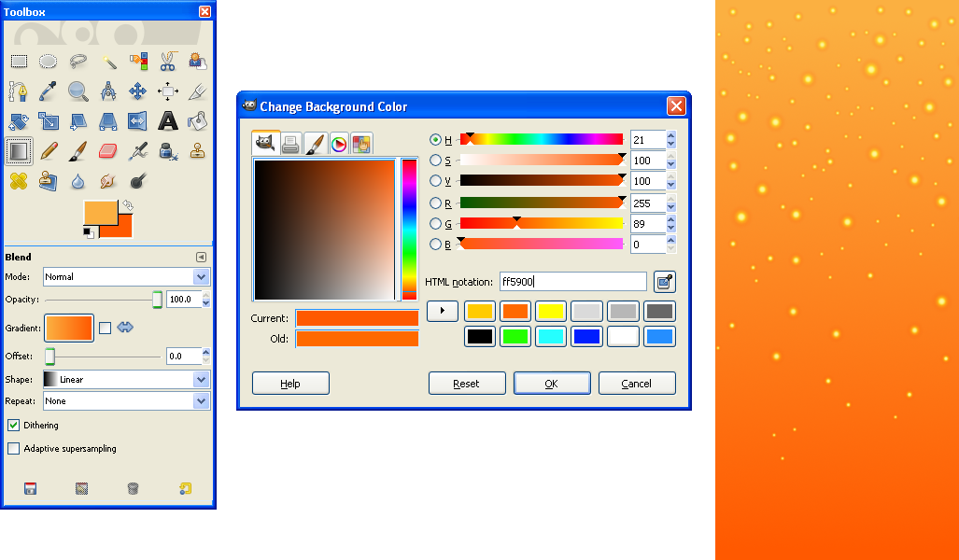Pick the Scissors Select tool
Image resolution: width=959 pixels, height=560 pixels.
coord(167,62)
